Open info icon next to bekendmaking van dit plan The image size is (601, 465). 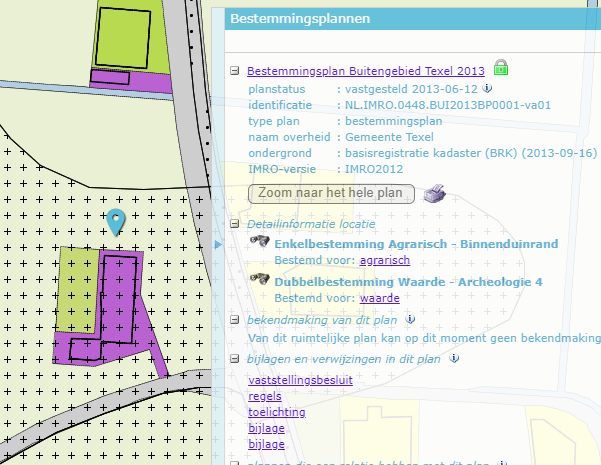coord(410,319)
